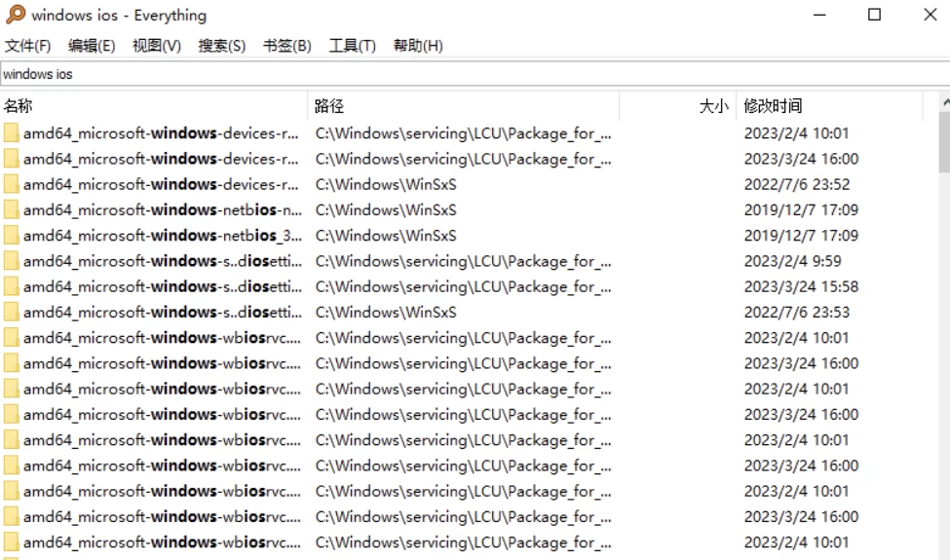
Task: Sort results by the 路径 column header
Action: coord(464,106)
